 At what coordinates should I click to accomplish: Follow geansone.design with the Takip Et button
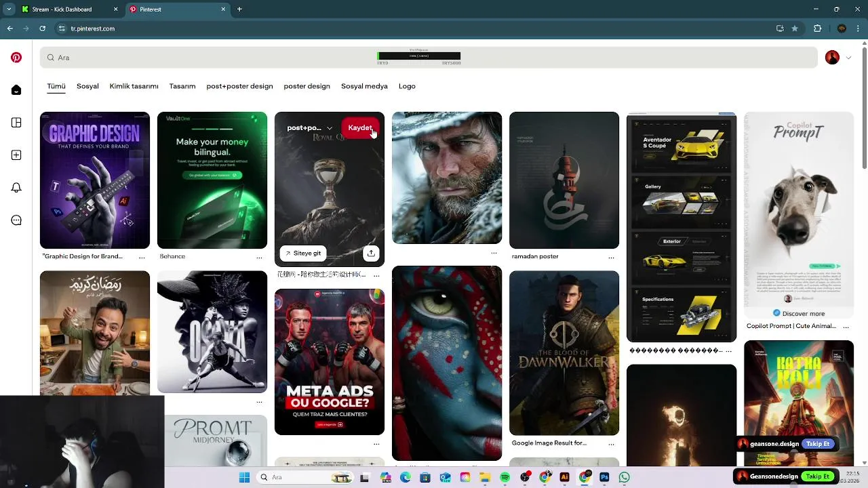[818, 444]
